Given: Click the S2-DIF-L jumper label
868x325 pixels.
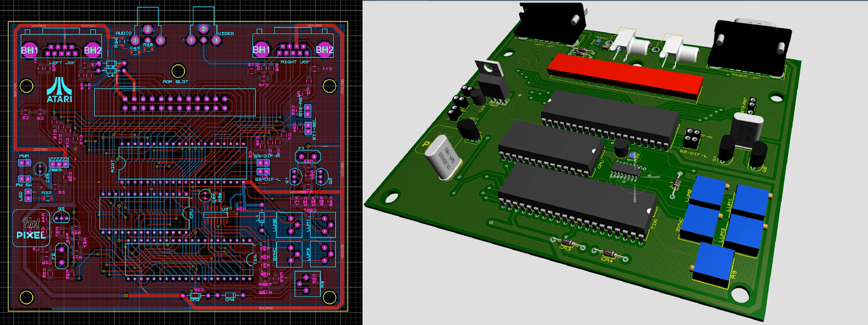Looking at the screenshot, I should 267,179.
